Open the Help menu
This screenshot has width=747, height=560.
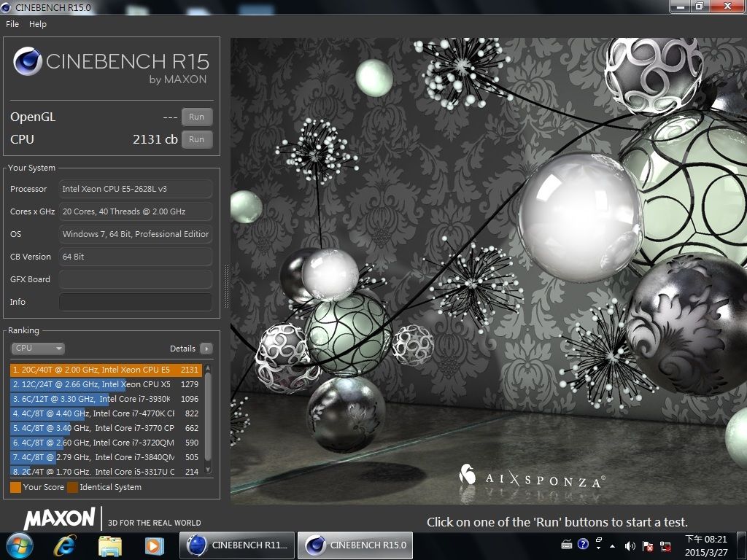(x=38, y=24)
